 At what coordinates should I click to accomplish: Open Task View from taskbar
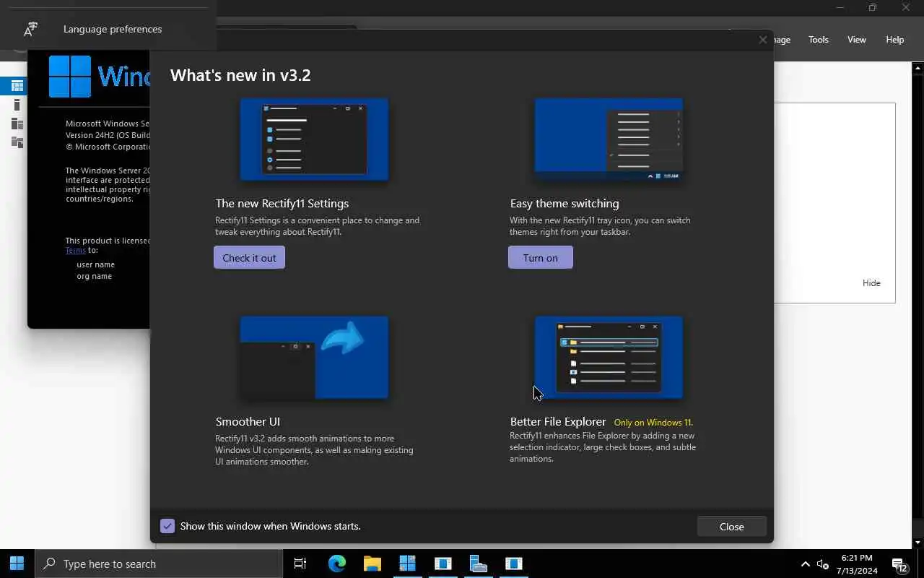[300, 564]
